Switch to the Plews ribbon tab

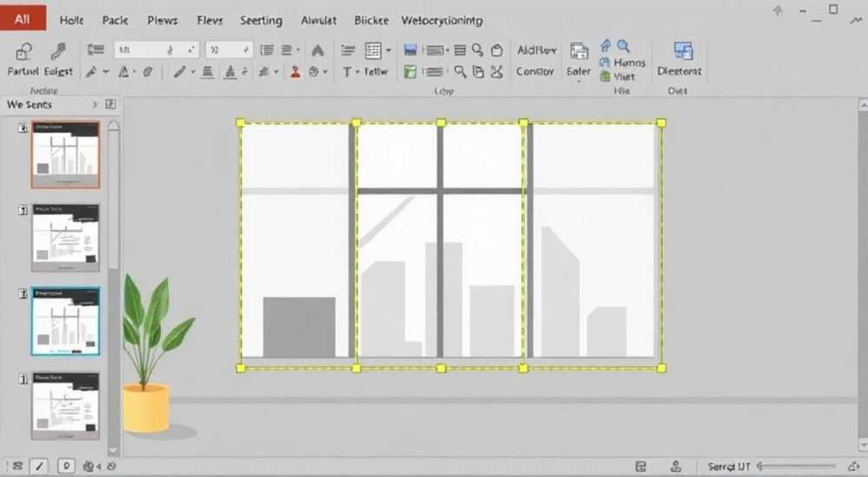pos(162,21)
